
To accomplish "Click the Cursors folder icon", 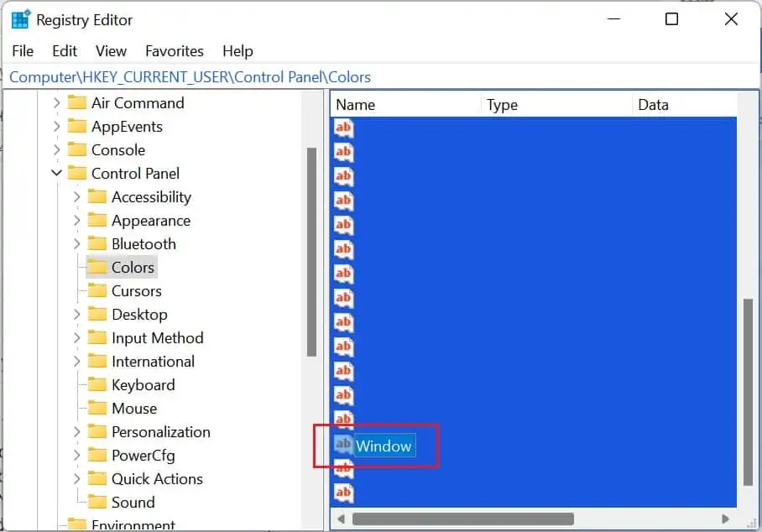I will point(98,290).
